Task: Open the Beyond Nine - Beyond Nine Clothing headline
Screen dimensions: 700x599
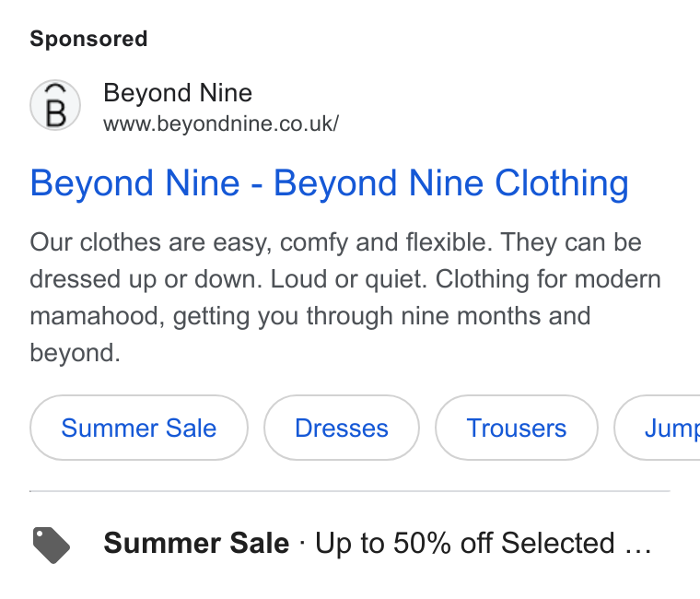Action: [330, 183]
